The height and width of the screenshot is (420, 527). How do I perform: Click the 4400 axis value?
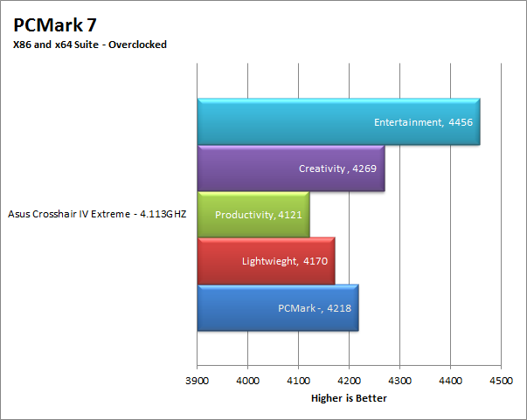(450, 381)
